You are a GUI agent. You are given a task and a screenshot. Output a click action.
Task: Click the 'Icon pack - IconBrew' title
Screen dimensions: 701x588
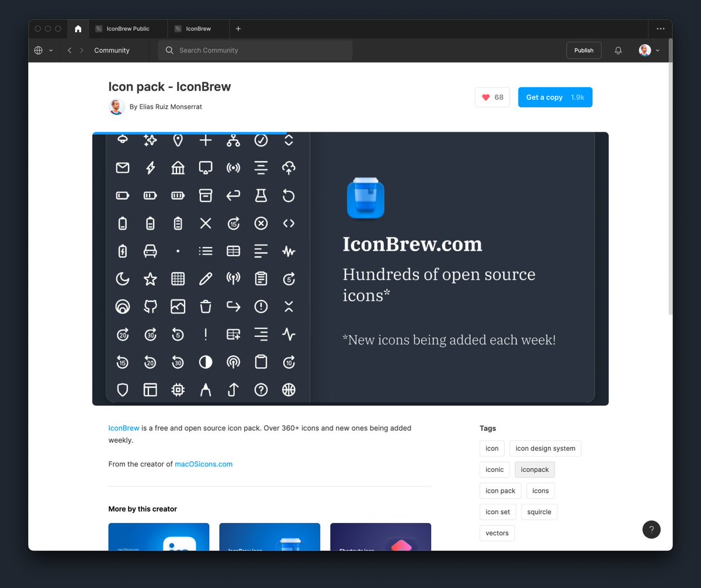click(x=170, y=87)
